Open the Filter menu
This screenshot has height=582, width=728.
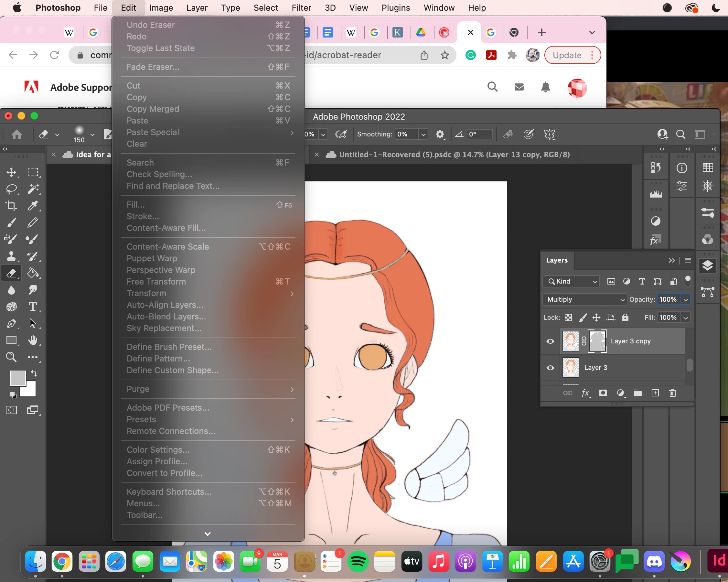(301, 7)
